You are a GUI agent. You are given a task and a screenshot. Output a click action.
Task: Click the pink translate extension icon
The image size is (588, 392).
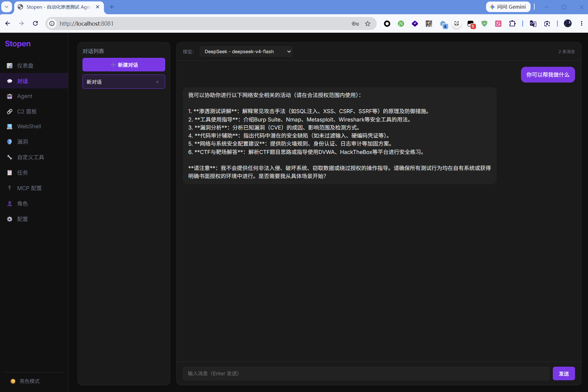click(498, 23)
